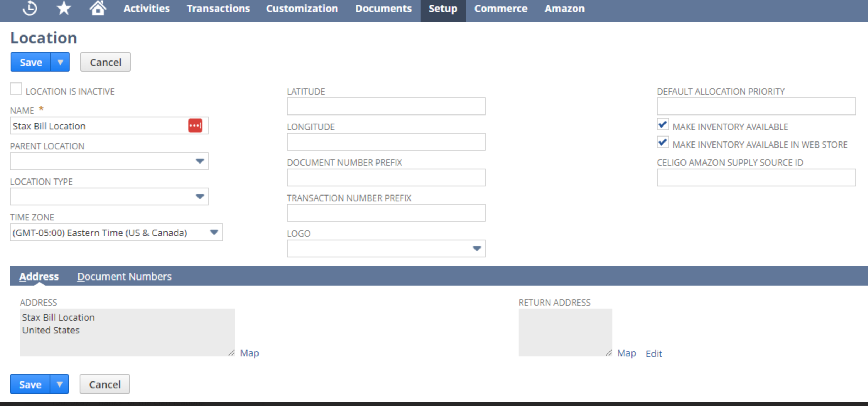868x406 pixels.
Task: Open the Time Zone dropdown
Action: [116, 232]
